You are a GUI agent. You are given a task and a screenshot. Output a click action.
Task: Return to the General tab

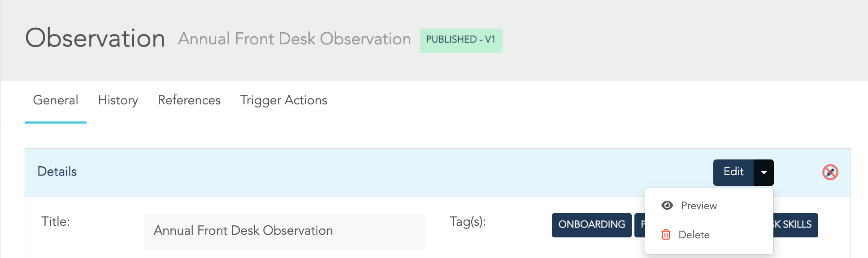coord(55,100)
